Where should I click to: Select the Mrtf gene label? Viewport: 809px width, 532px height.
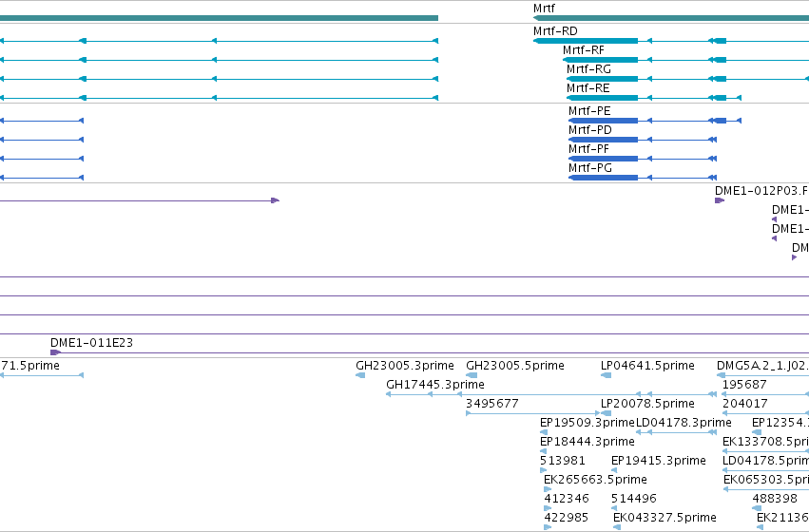pos(544,9)
